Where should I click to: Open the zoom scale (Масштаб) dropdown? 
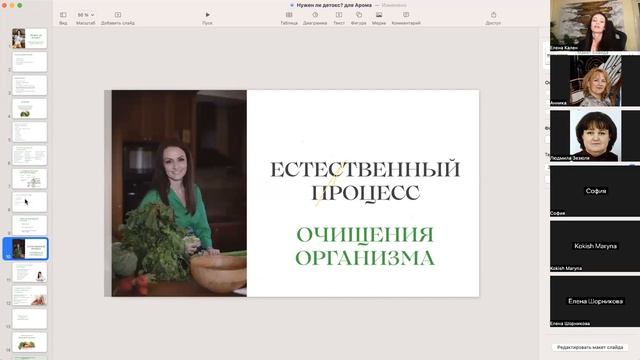(86, 15)
